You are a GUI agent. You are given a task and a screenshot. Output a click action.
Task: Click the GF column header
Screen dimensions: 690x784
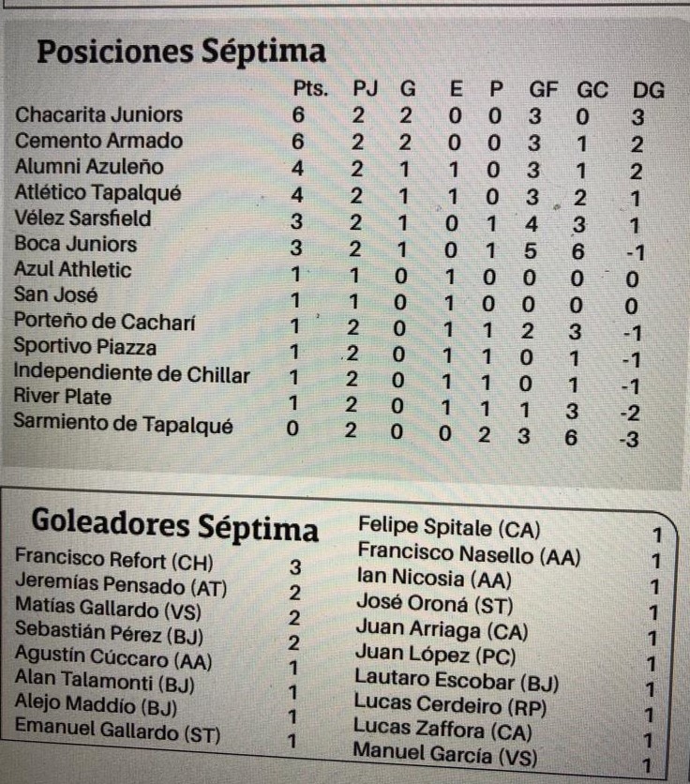pos(544,90)
